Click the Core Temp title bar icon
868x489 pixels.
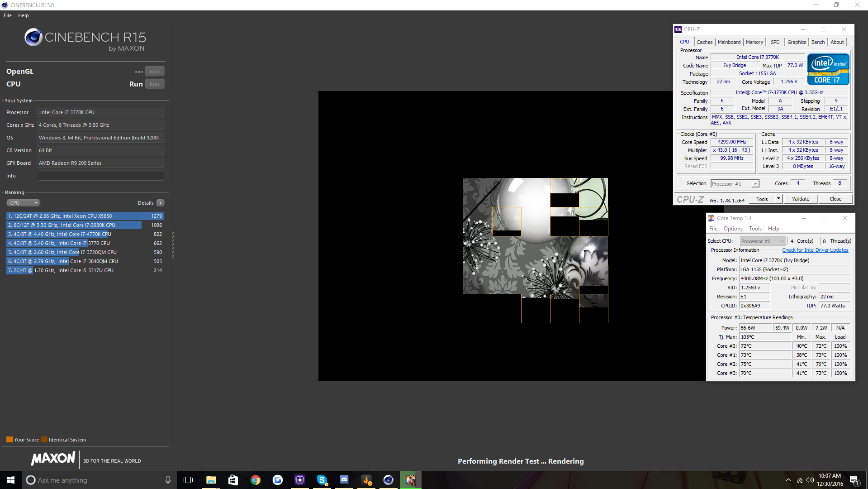point(711,218)
